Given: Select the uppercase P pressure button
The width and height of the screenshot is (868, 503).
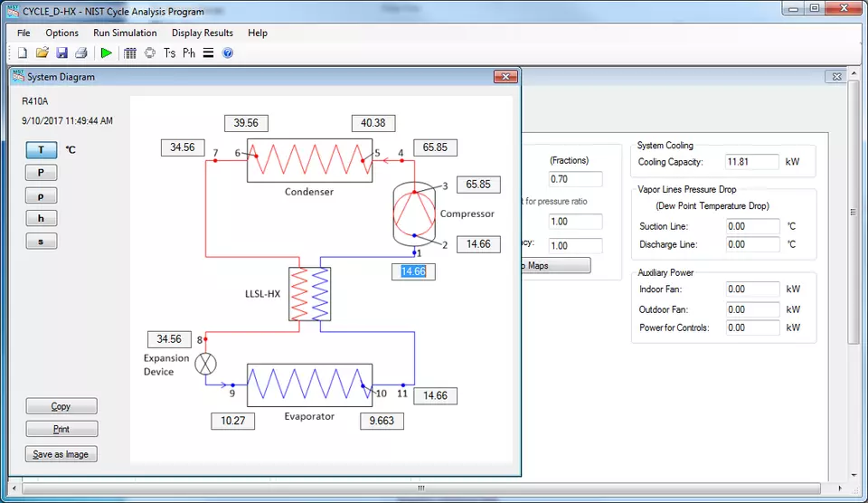Looking at the screenshot, I should tap(41, 173).
